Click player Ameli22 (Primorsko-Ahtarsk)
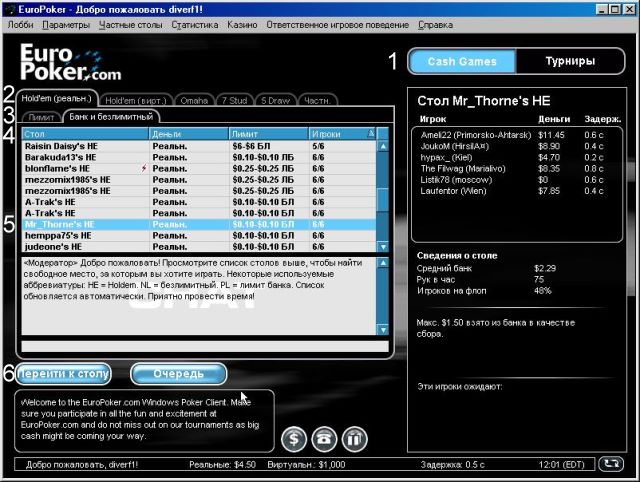This screenshot has height=482, width=640. click(476, 135)
